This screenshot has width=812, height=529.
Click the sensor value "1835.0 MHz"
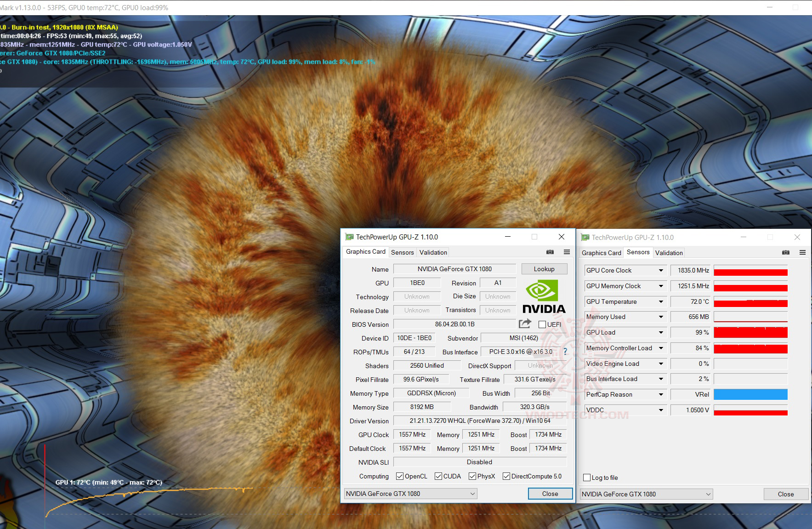point(691,270)
